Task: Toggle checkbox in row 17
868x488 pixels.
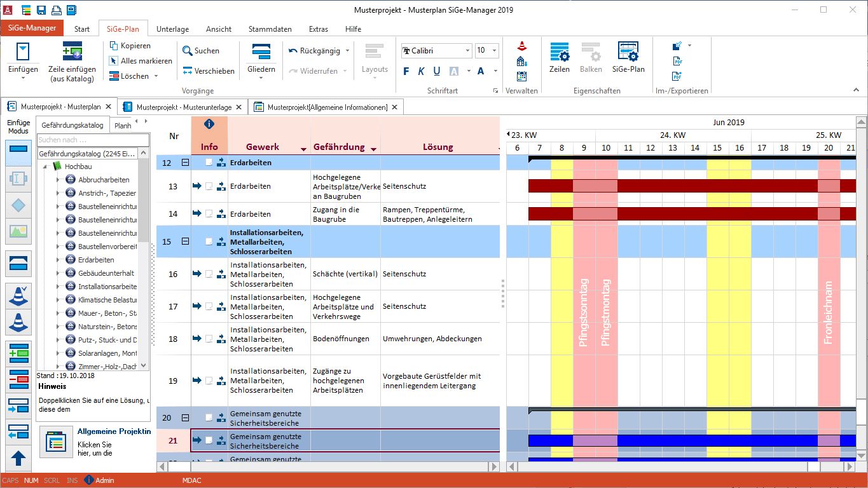Action: pos(209,306)
